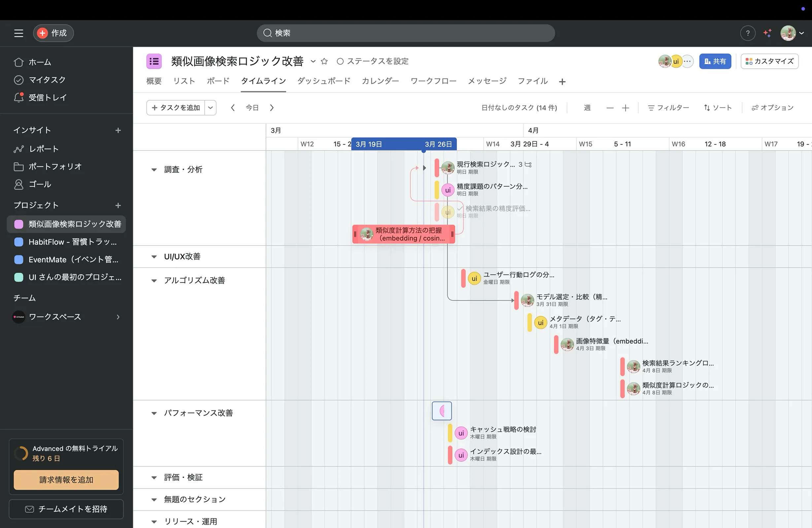Viewport: 812px width, 528px height.
Task: Switch to ワークフロー tab
Action: point(433,81)
